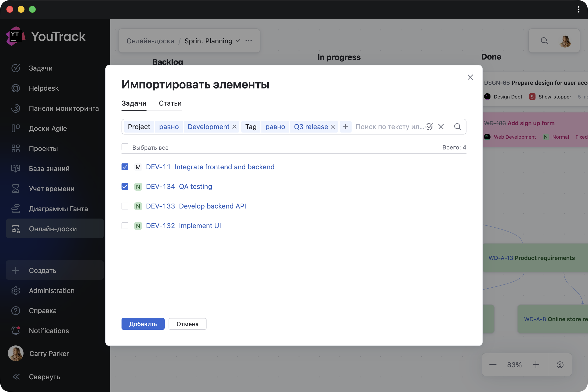Remove the Development project filter chip
This screenshot has width=588, height=392.
(234, 127)
